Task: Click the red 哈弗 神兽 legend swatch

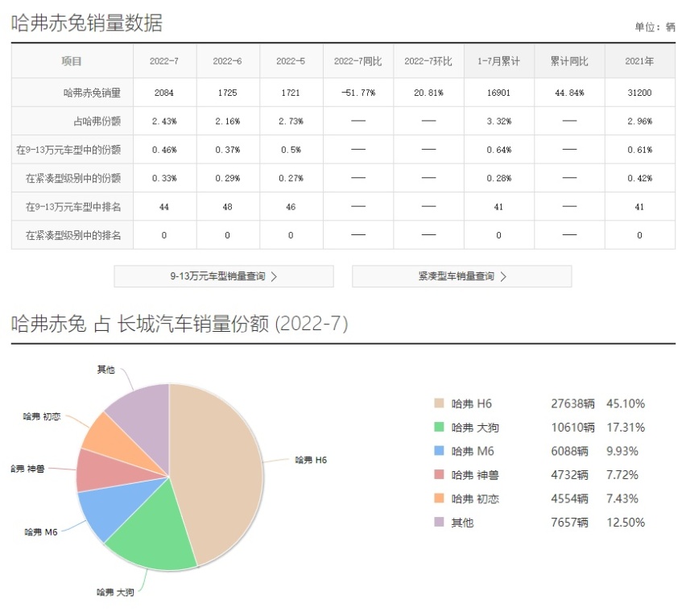Action: [x=439, y=474]
